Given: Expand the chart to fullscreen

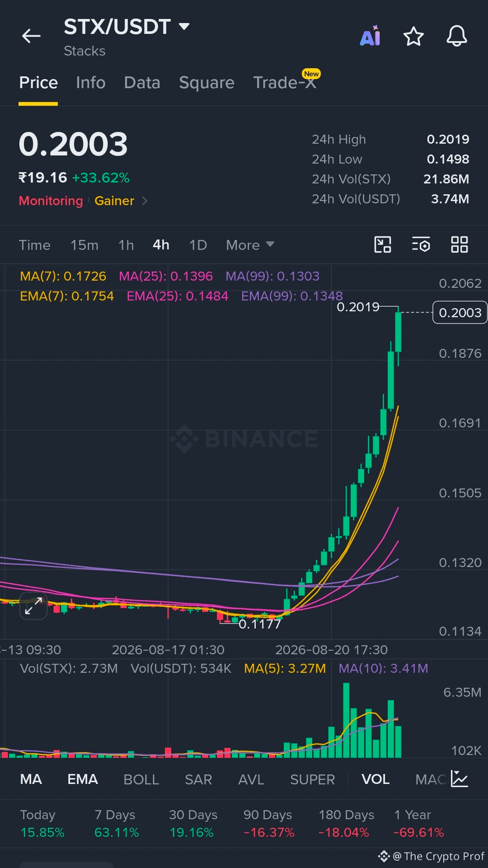Looking at the screenshot, I should click(x=33, y=605).
